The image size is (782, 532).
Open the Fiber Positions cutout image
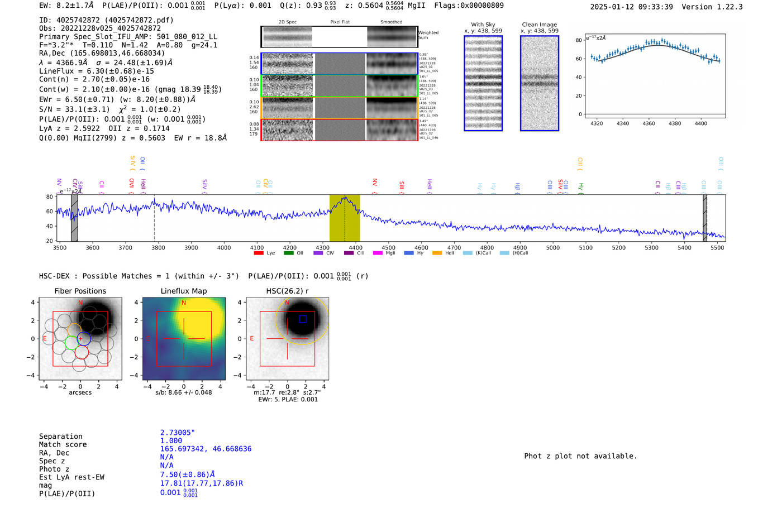tap(80, 339)
